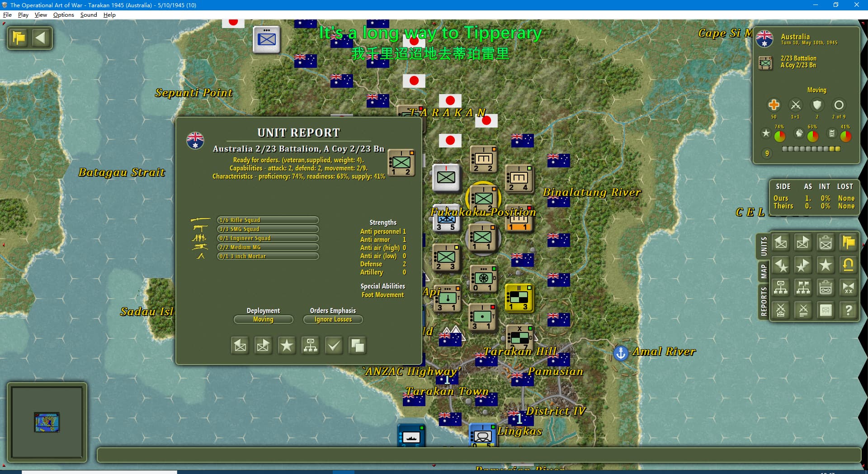Click the back arrow in top-left toolbar
This screenshot has height=474, width=868.
pos(41,38)
